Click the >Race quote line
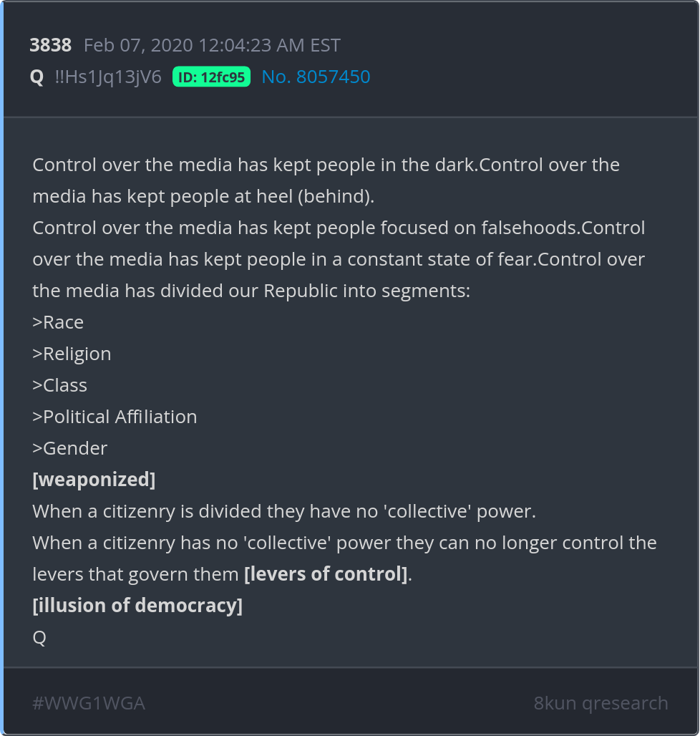Viewport: 700px width, 736px height. [x=58, y=322]
